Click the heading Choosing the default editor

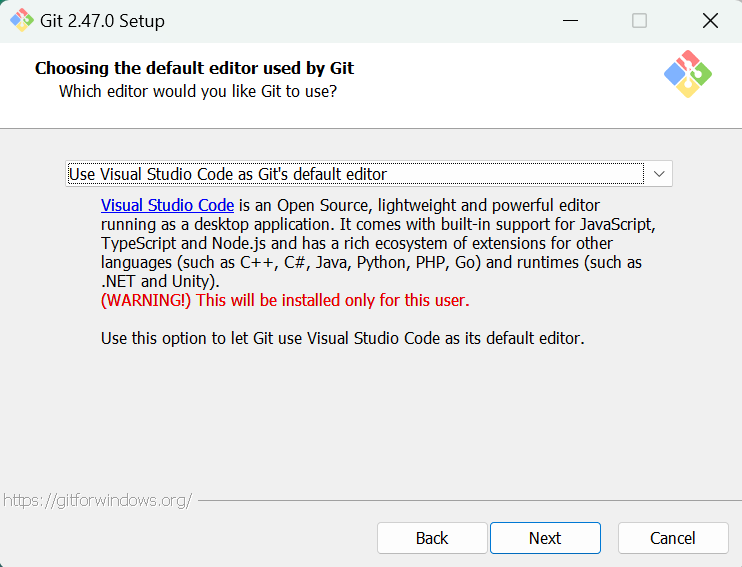coord(194,68)
